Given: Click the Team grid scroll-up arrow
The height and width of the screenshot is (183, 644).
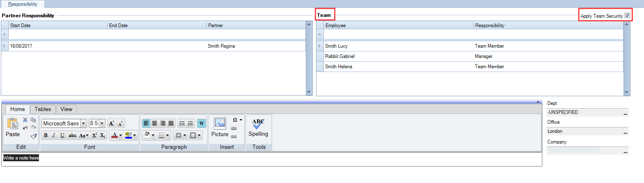Looking at the screenshot, I should point(627,25).
